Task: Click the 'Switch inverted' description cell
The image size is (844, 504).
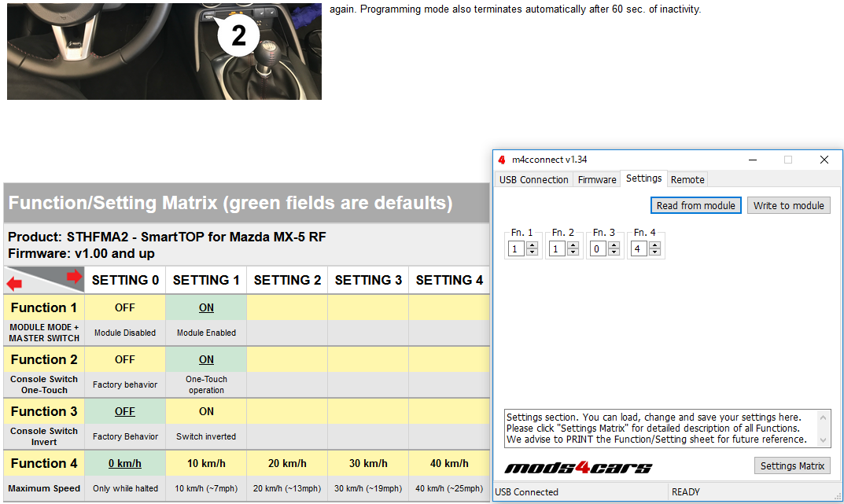Action: [206, 436]
